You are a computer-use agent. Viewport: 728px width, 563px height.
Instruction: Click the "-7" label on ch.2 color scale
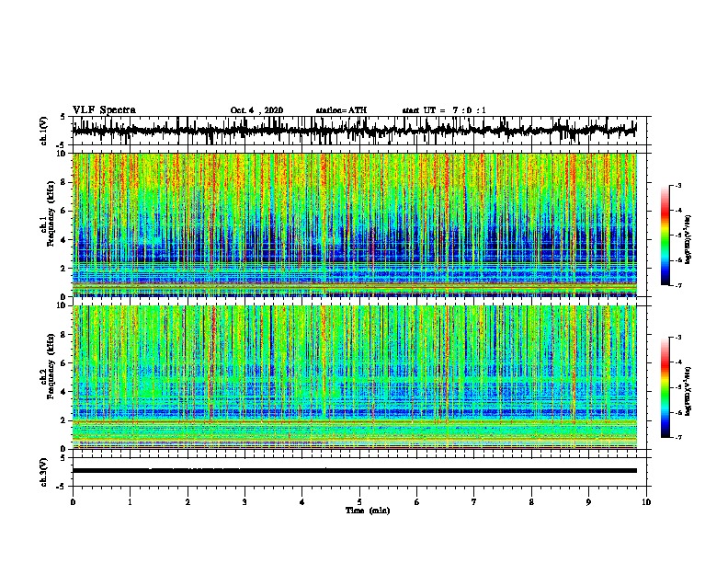677,437
